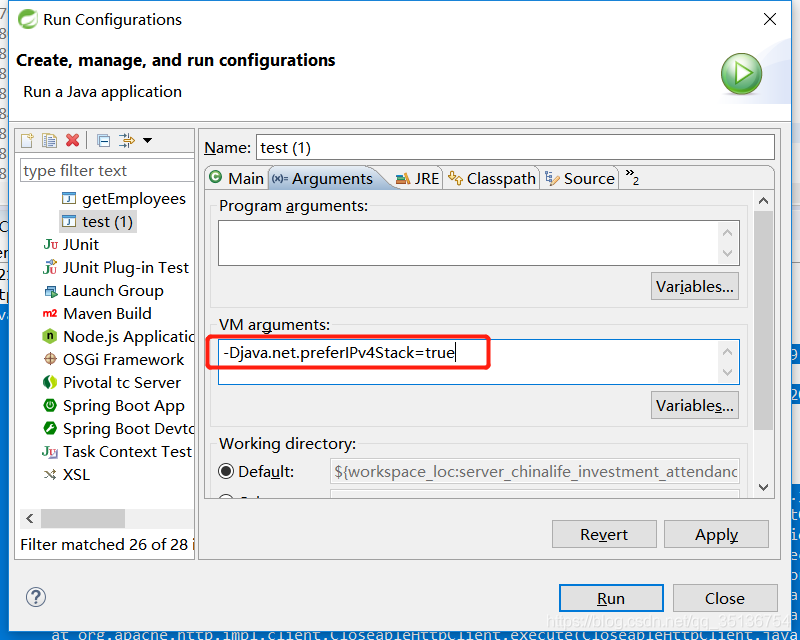Click down arrow of Arguments panel scrollbar
This screenshot has height=640, width=800.
763,487
